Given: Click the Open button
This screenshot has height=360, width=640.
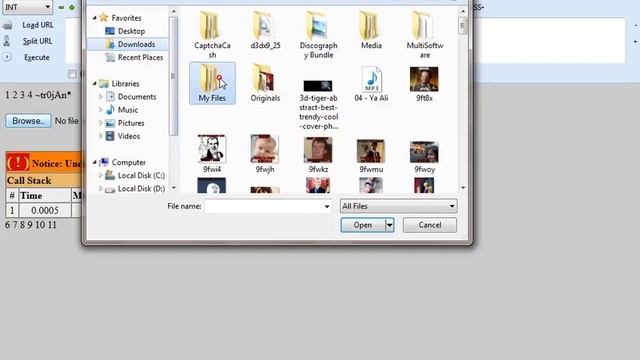Looking at the screenshot, I should [x=363, y=225].
